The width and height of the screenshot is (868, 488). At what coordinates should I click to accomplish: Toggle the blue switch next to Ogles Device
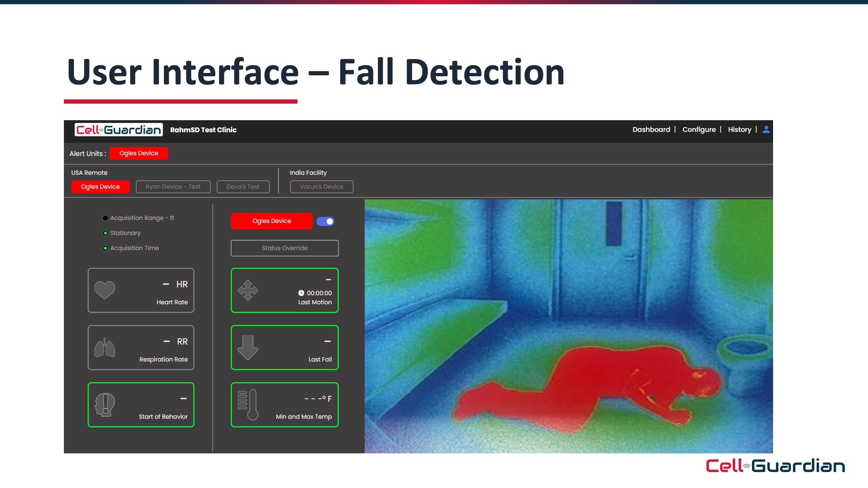tap(325, 221)
